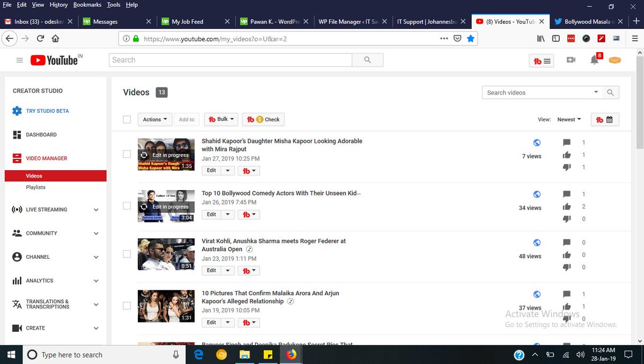Click the Pocket save icon
644x364 pixels.
[457, 39]
